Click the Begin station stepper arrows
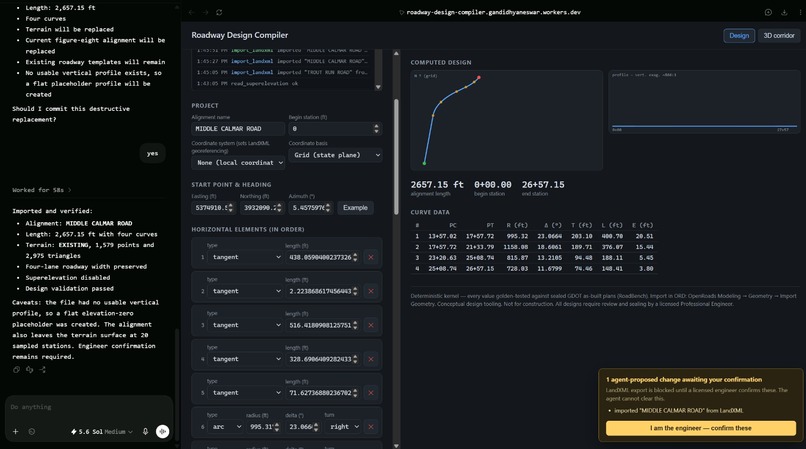The width and height of the screenshot is (806, 449). (376, 129)
